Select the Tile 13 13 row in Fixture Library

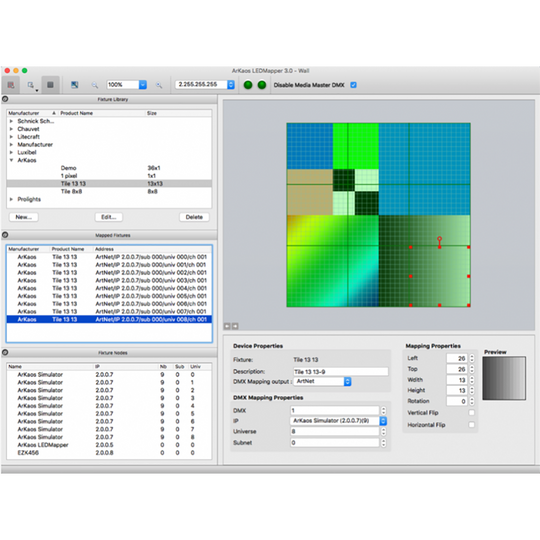click(x=109, y=184)
